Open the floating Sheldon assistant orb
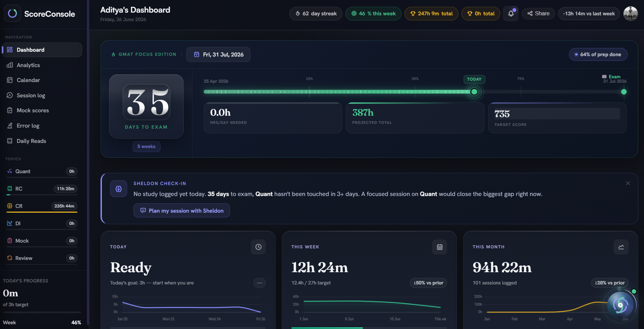 [x=620, y=305]
